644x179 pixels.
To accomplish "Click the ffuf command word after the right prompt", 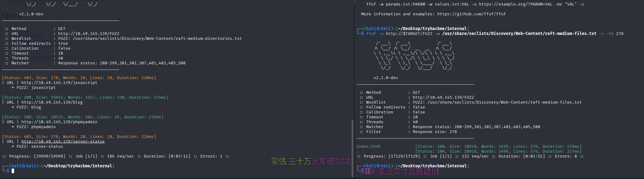I will click(371, 33).
